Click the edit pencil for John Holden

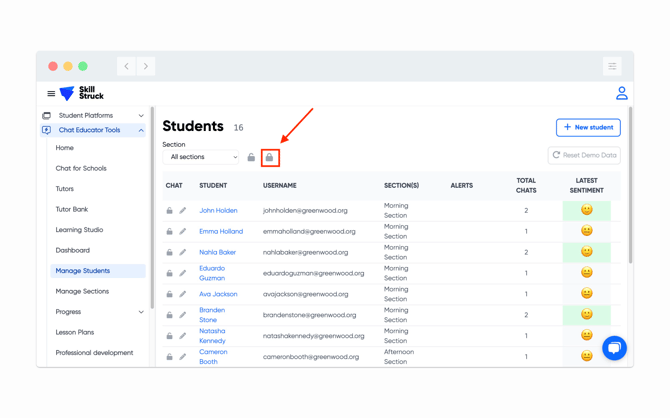click(x=183, y=211)
